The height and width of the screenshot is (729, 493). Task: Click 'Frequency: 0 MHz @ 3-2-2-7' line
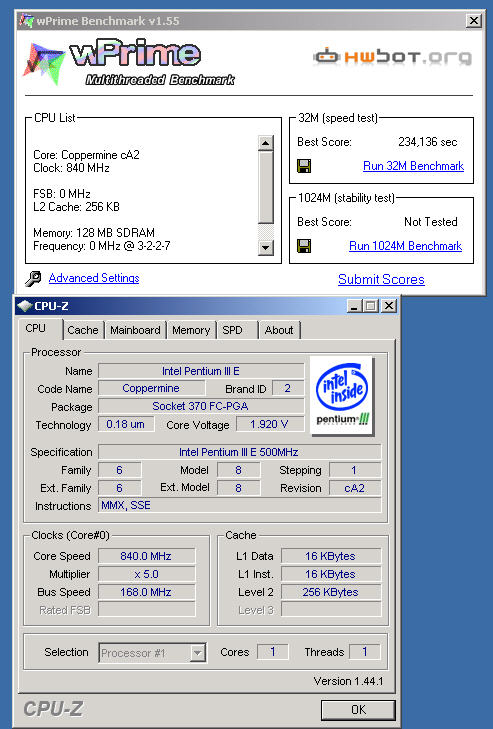[x=101, y=245]
